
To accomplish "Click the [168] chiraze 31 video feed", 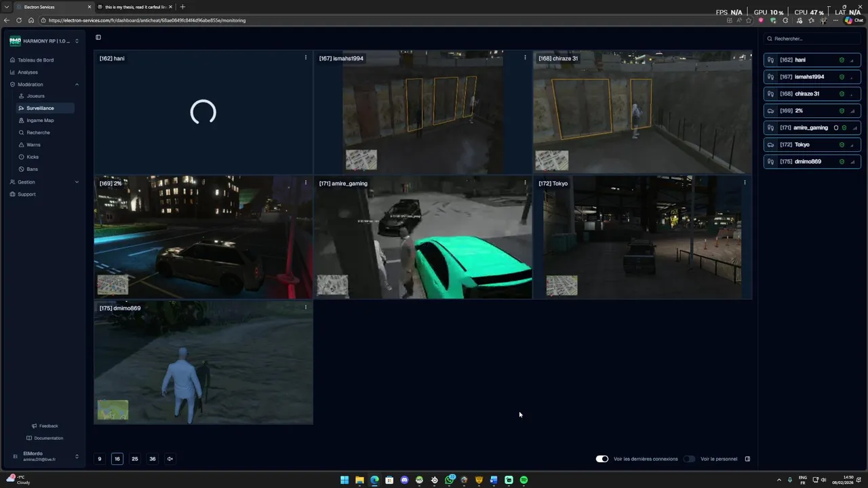I will (x=642, y=113).
